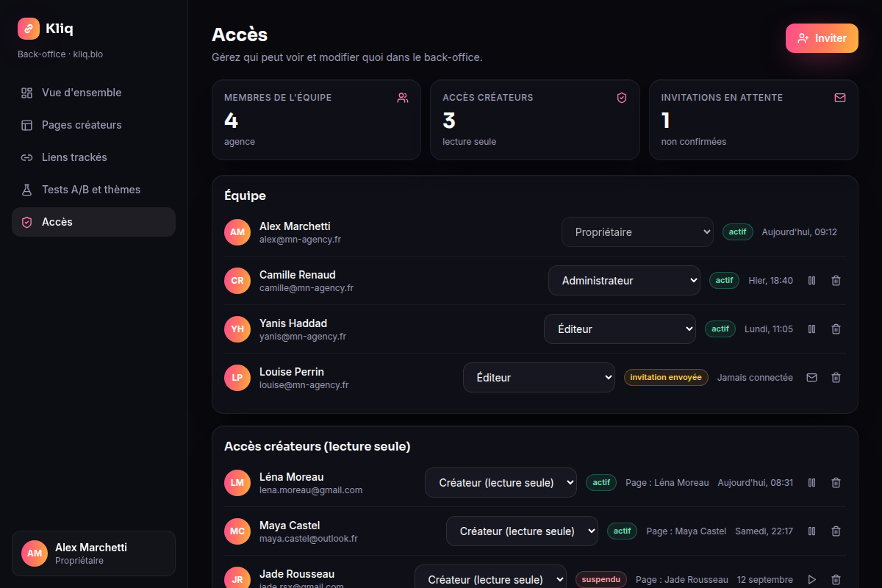Click the Accès créateurs stat card

coord(535,120)
